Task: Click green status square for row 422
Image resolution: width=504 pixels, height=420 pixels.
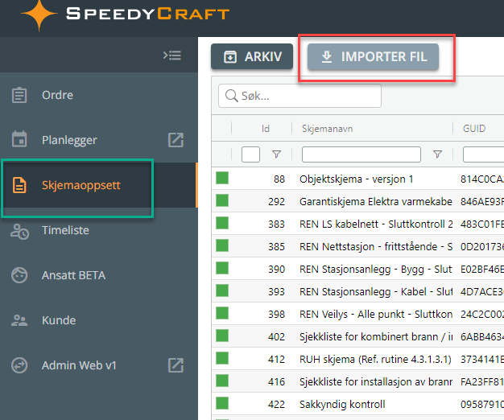Action: [222, 403]
